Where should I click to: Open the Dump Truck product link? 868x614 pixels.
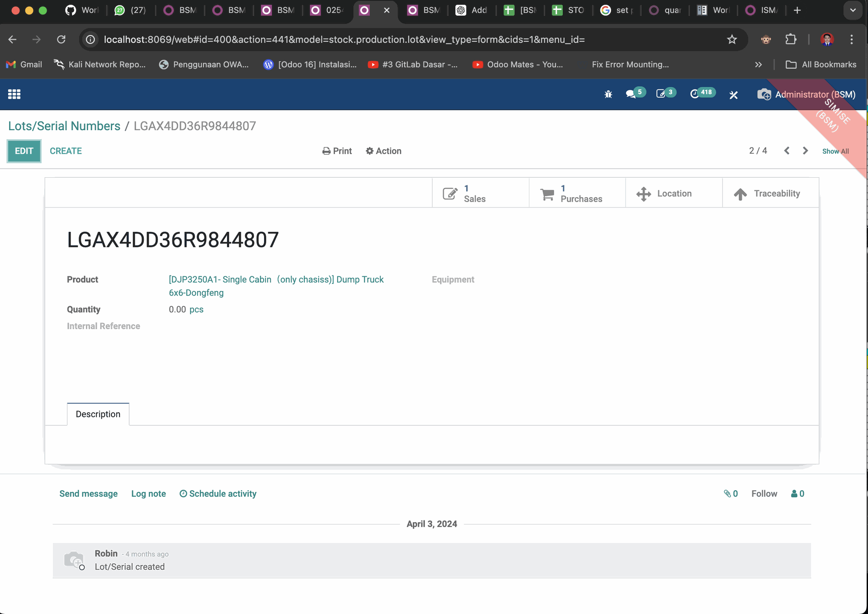click(276, 280)
